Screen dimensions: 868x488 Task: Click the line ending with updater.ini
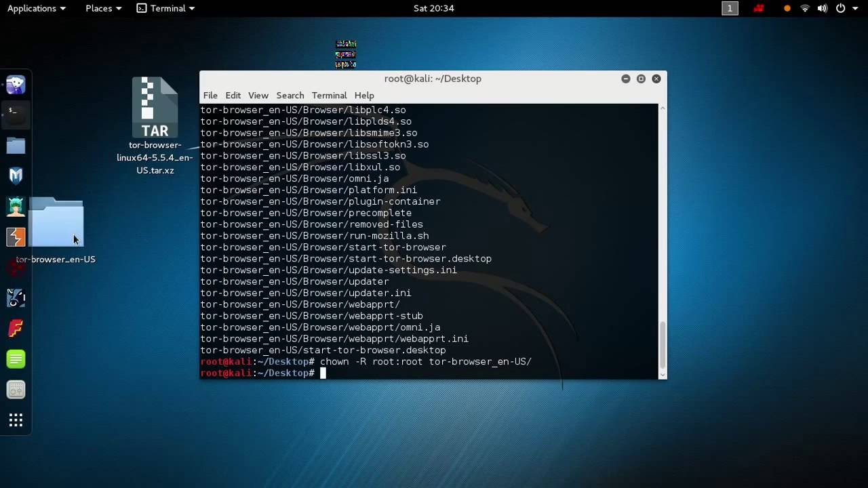306,293
